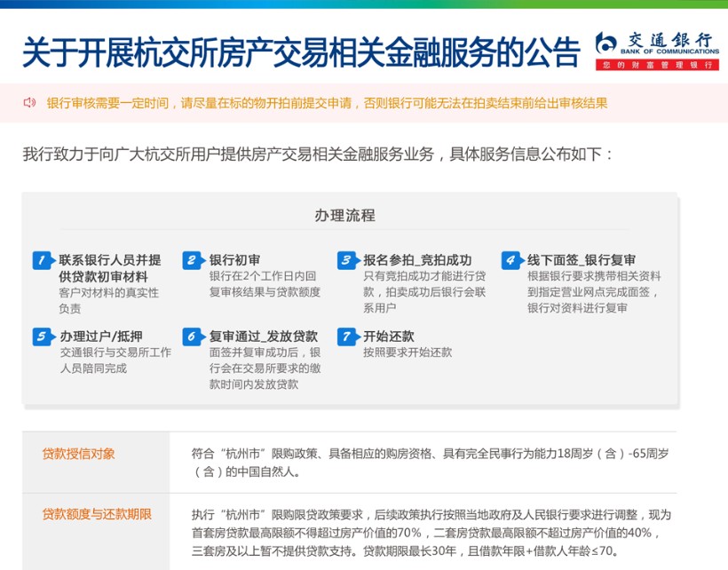
Task: Select the 办理过户/抵押 step title
Action: [99, 336]
